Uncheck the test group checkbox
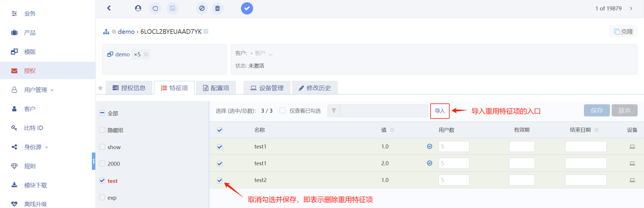The height and width of the screenshot is (208, 644). [102, 181]
